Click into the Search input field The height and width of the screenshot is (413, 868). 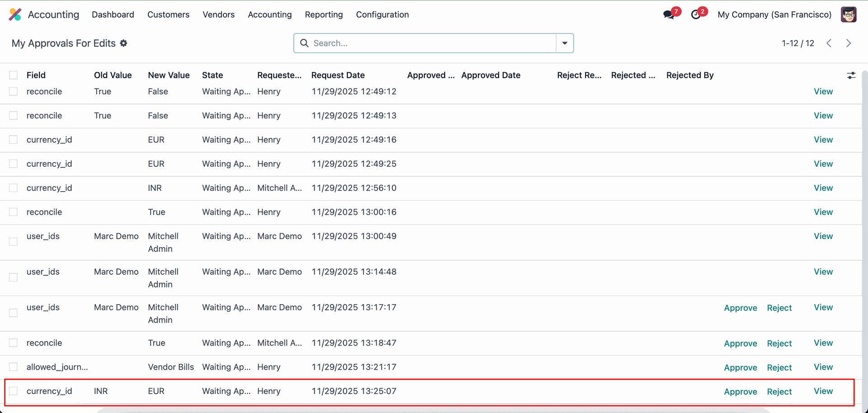tap(429, 43)
